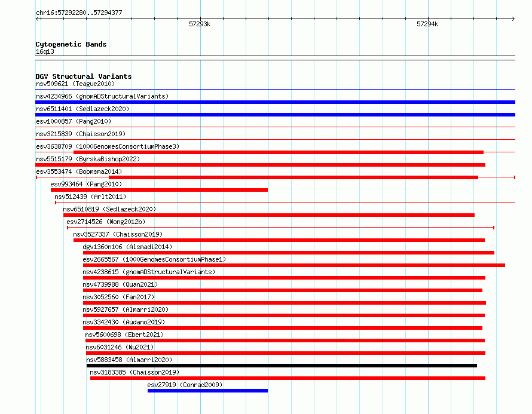This screenshot has height=414, width=532.
Task: Select the red bar of esv2665567
Action: [x=294, y=265]
